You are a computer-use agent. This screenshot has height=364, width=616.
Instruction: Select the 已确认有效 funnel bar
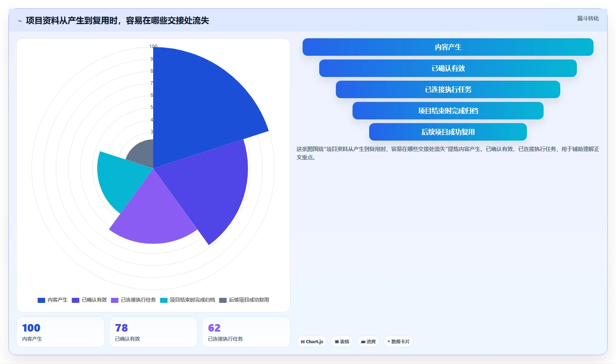click(x=448, y=68)
